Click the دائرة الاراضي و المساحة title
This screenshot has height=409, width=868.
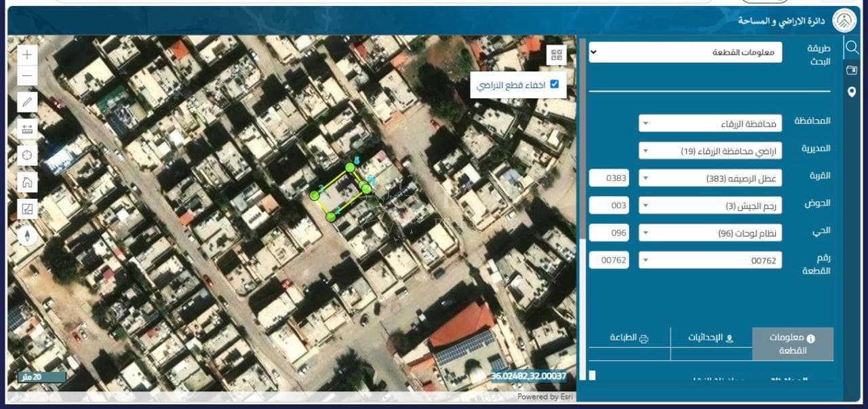[781, 21]
